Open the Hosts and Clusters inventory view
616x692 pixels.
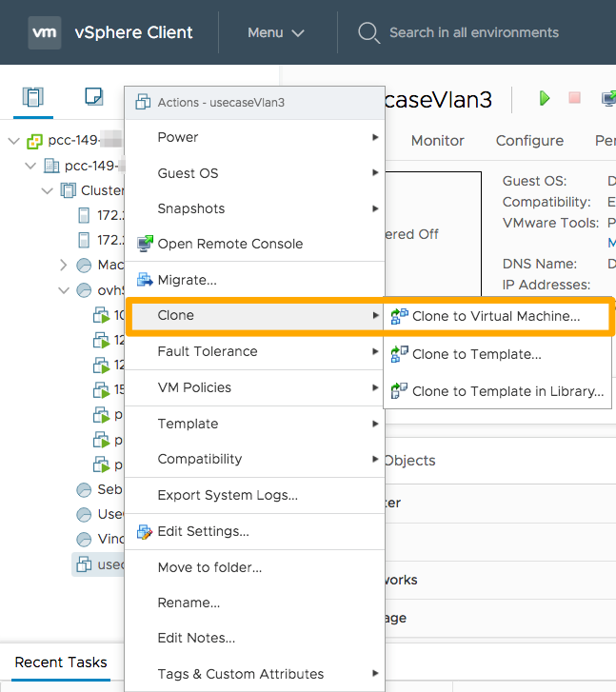click(x=33, y=96)
